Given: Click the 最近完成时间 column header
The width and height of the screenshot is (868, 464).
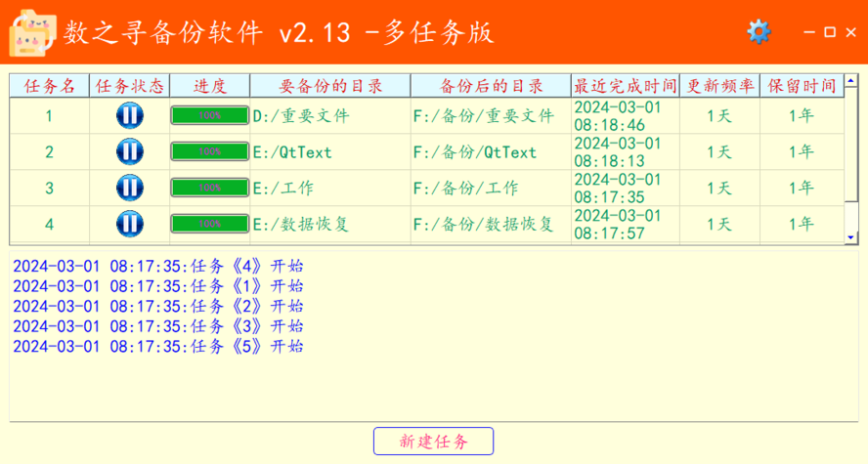Looking at the screenshot, I should 626,86.
